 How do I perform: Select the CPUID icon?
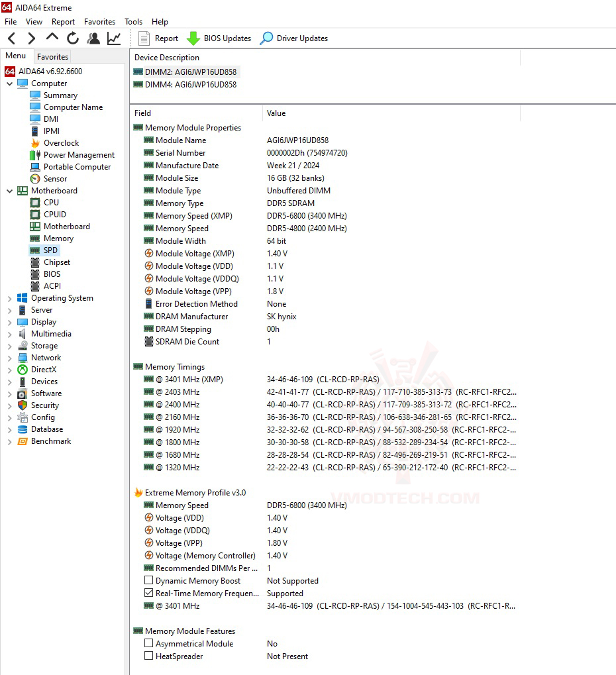[x=35, y=215]
